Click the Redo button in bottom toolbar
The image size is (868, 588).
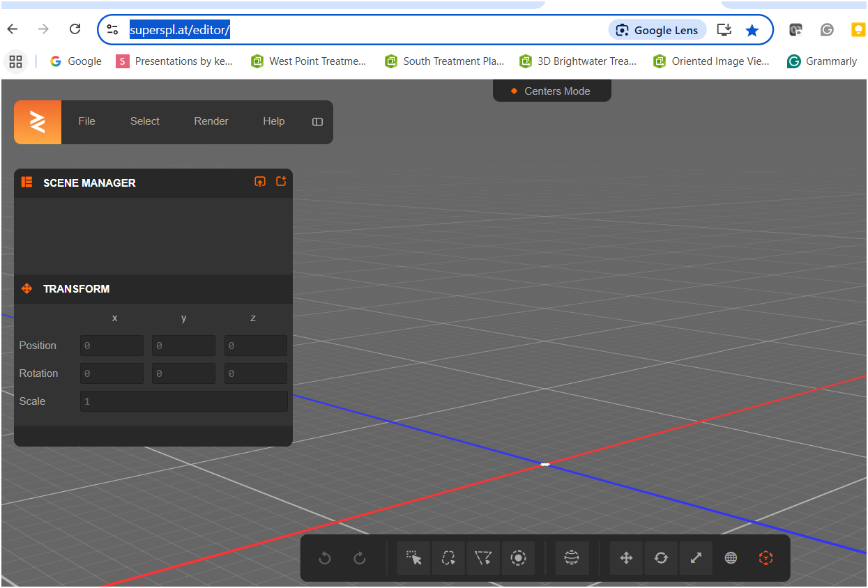click(x=360, y=558)
